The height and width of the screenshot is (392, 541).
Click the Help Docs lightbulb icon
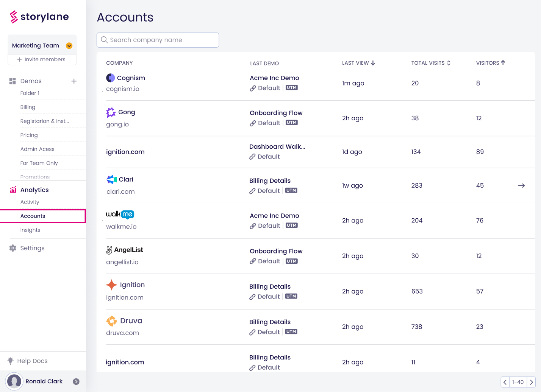[x=11, y=361]
